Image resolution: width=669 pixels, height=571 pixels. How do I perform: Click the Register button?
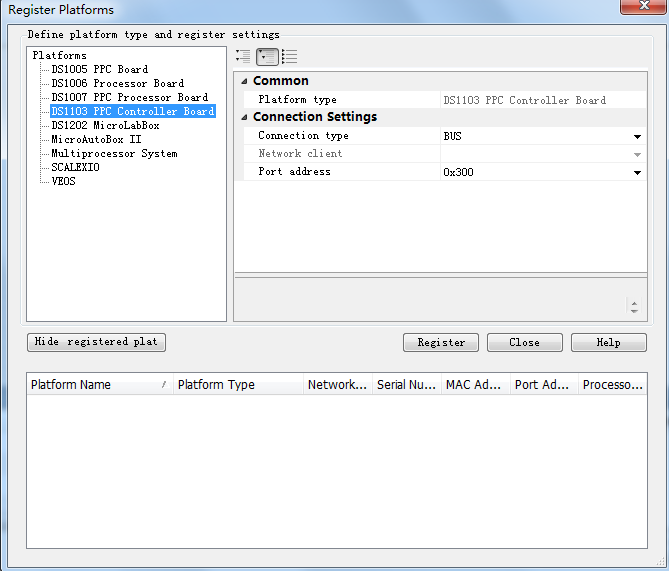[441, 343]
